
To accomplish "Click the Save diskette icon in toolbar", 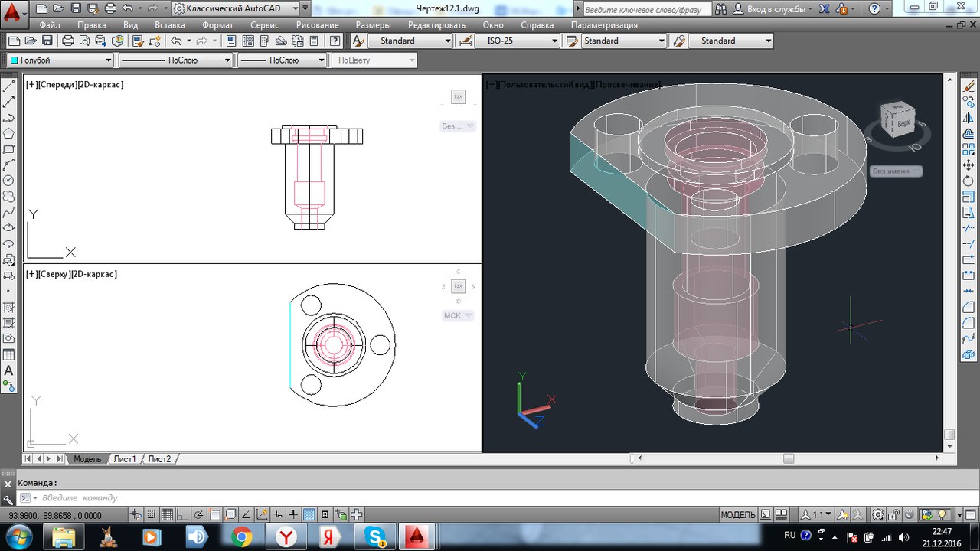I will (x=47, y=41).
